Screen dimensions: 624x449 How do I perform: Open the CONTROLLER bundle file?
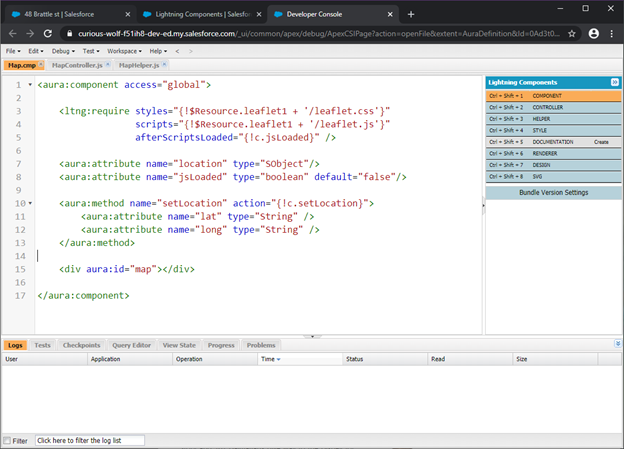click(553, 107)
